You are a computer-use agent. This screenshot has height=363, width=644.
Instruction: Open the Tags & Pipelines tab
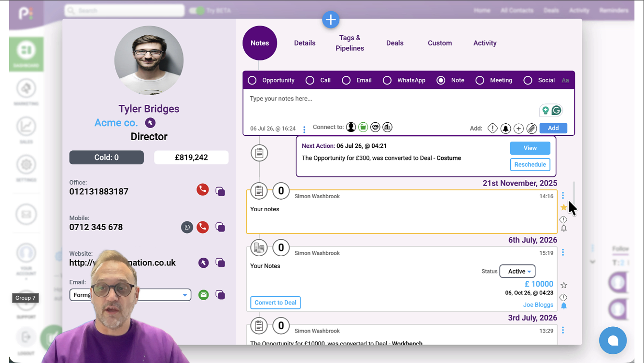(x=350, y=43)
